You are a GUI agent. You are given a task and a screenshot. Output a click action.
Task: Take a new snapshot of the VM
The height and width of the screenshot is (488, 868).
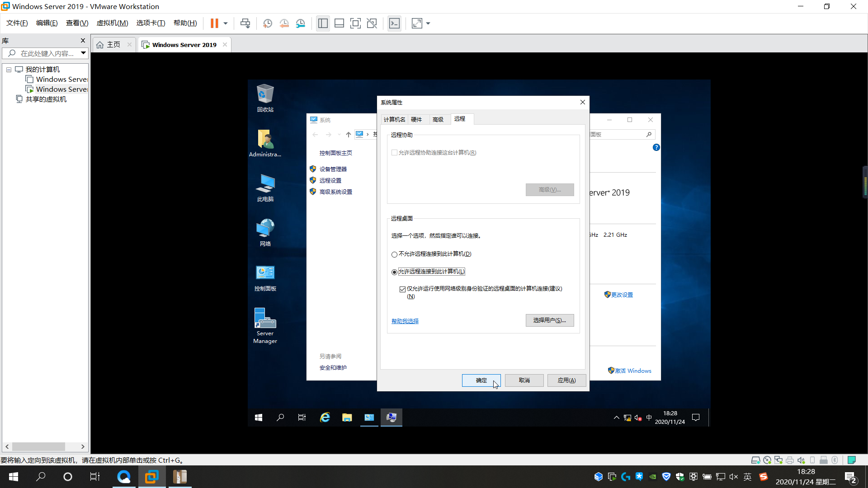[x=267, y=23]
